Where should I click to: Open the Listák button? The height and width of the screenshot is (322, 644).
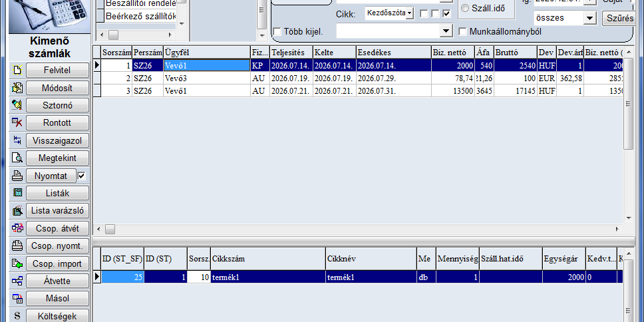[57, 193]
